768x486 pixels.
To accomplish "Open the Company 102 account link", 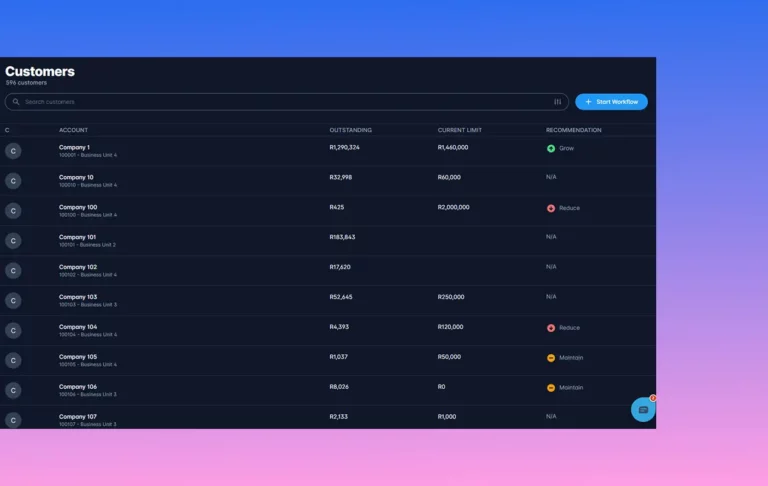I will pos(78,267).
